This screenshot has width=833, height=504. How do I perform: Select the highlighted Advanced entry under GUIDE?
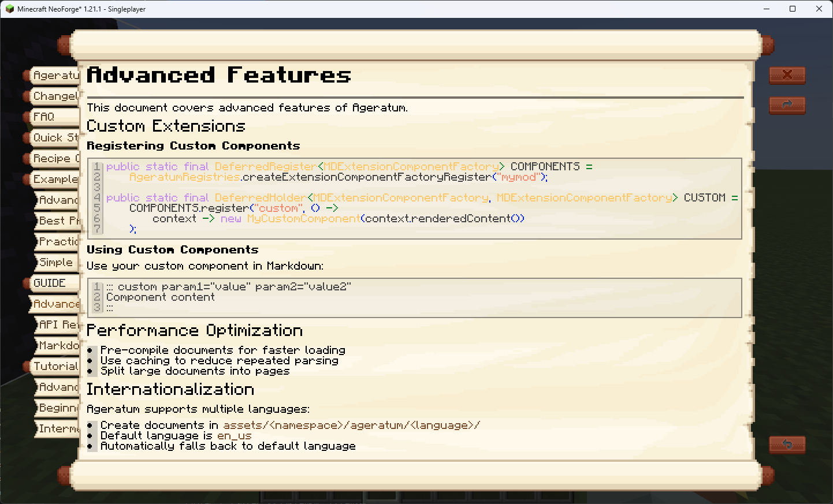(54, 304)
